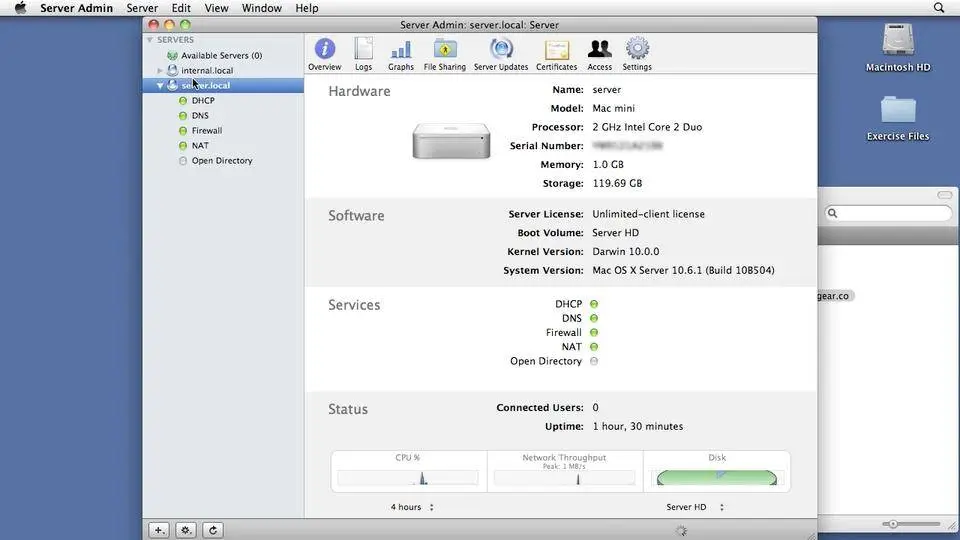This screenshot has height=540, width=960.
Task: Select DHCP service in sidebar
Action: click(x=203, y=100)
